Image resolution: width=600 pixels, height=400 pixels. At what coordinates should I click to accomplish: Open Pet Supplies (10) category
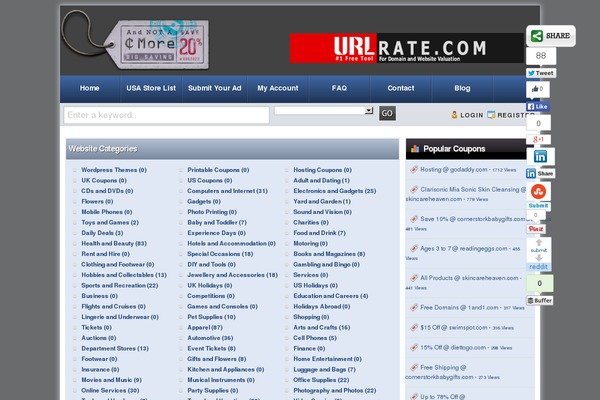pyautogui.click(x=211, y=317)
